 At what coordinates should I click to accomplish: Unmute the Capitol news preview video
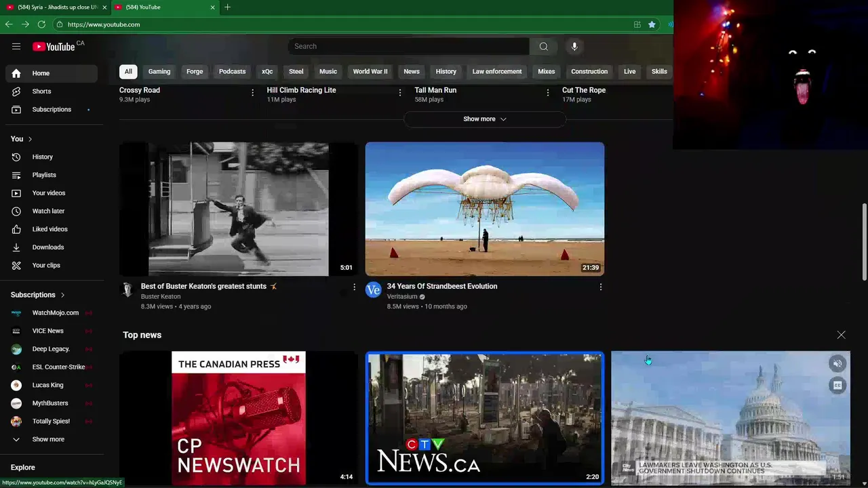coord(837,364)
